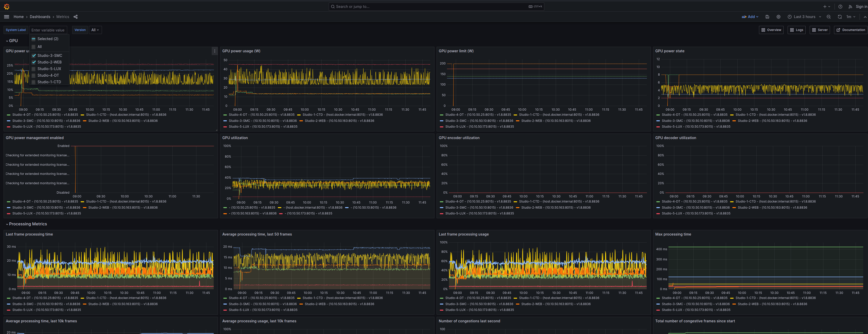
Task: Toggle Studio-5-LUX series in GPU power usage (W) legend
Action: (x=263, y=127)
